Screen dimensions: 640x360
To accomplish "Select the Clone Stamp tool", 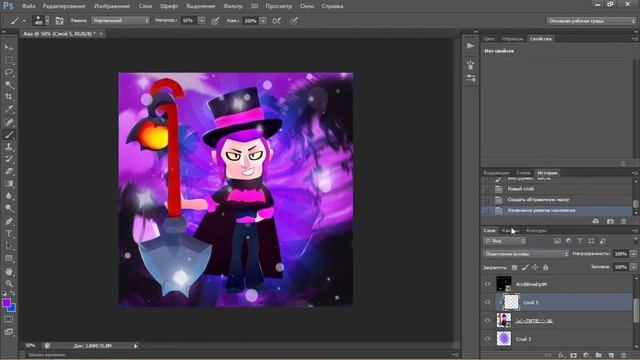I will click(x=9, y=147).
